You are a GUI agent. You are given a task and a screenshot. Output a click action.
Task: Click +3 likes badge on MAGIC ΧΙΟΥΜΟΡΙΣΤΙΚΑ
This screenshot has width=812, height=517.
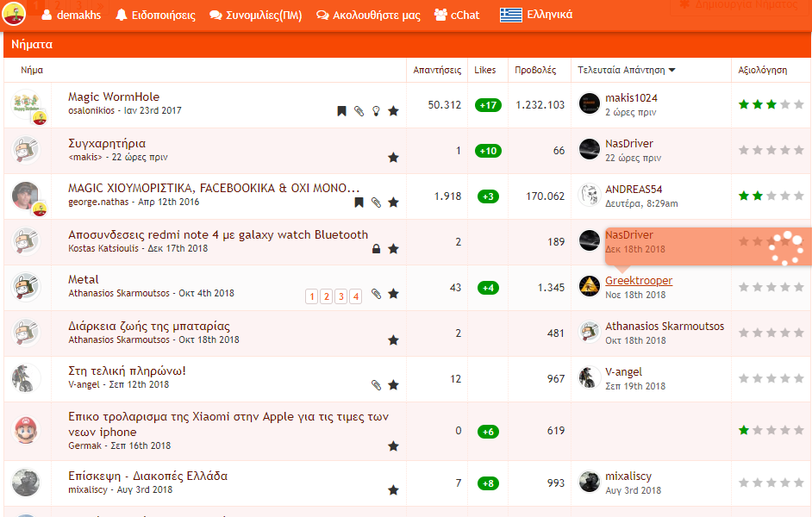point(489,196)
